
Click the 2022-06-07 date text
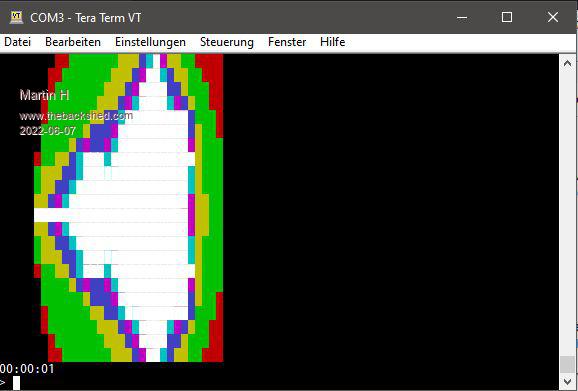tap(48, 131)
